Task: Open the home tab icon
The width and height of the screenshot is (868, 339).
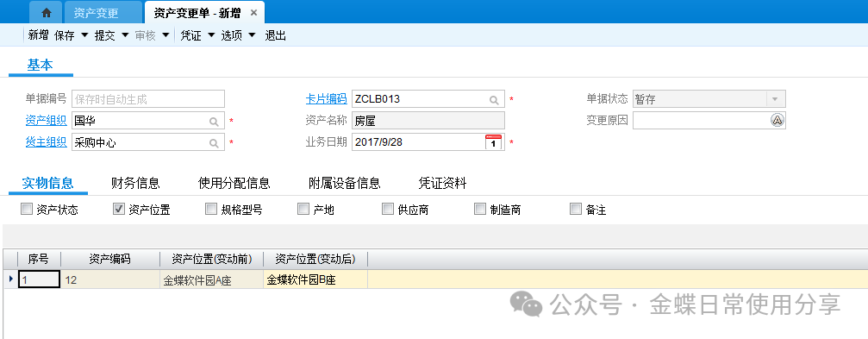Action: (47, 12)
